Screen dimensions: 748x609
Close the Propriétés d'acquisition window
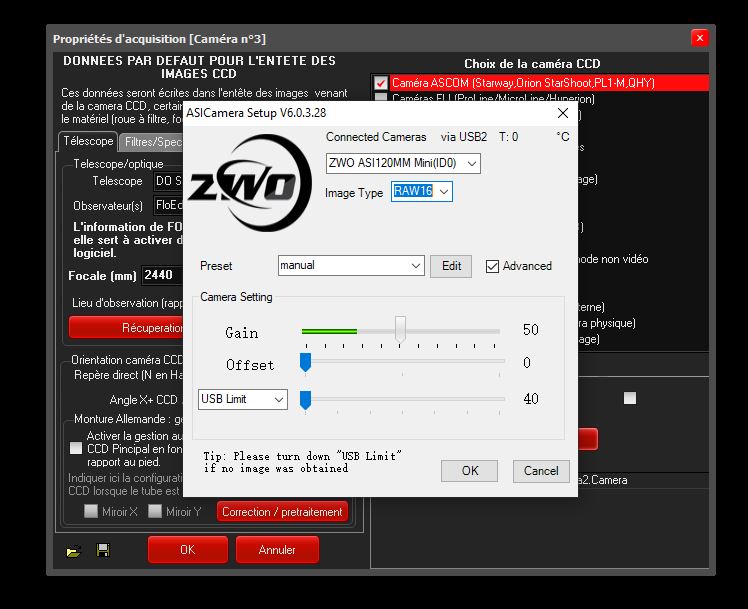[699, 38]
